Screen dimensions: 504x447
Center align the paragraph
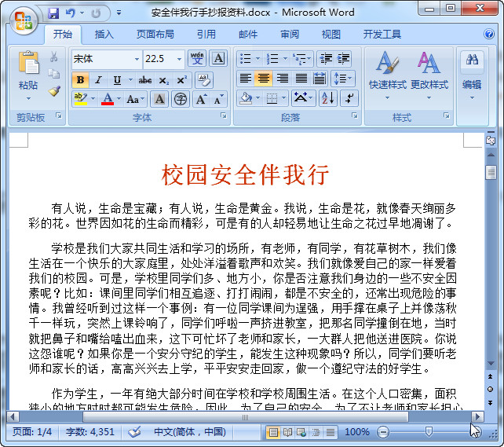(264, 78)
